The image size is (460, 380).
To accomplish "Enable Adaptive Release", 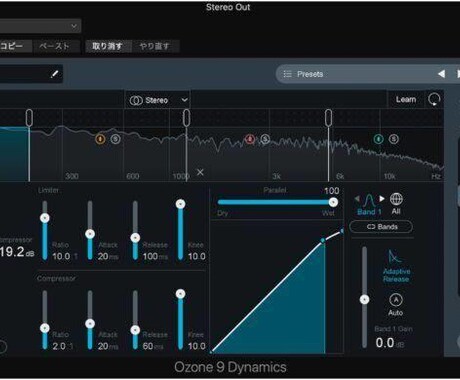I will (396, 266).
